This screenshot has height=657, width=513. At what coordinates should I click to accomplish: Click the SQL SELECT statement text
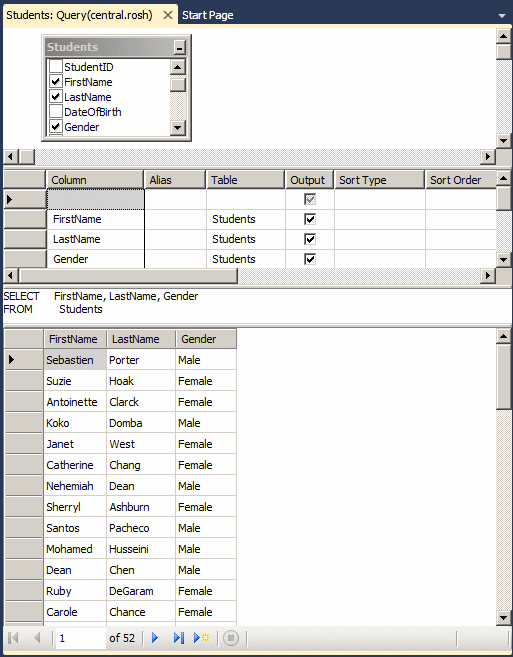pos(101,296)
